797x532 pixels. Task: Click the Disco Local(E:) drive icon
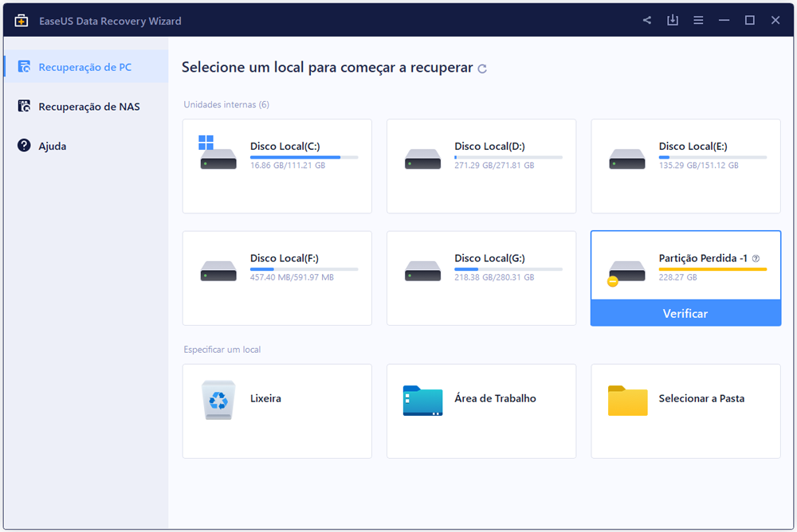[627, 158]
